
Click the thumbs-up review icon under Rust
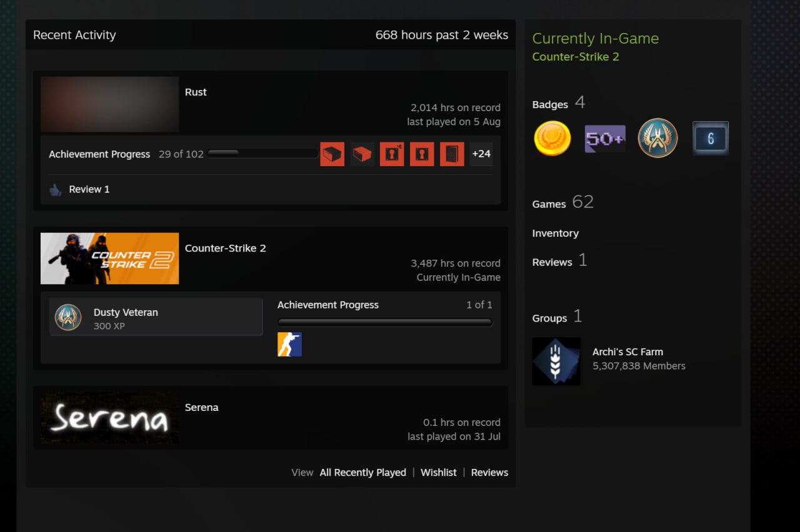tap(56, 189)
